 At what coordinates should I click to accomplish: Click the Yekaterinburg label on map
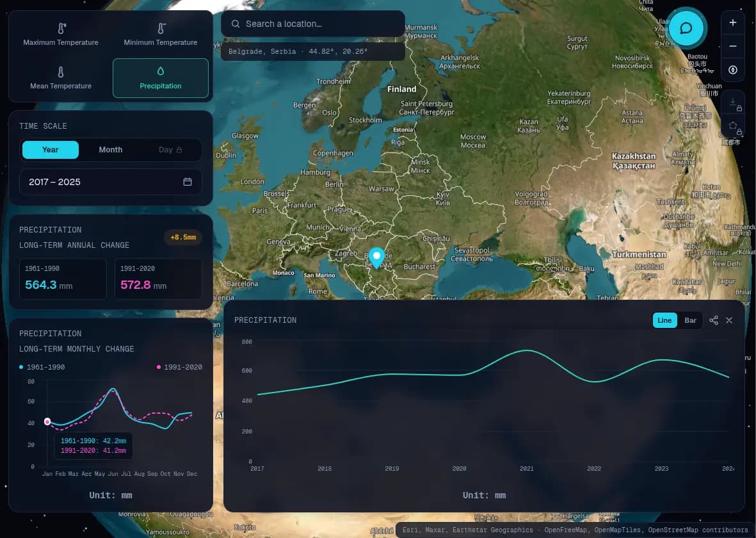point(569,97)
